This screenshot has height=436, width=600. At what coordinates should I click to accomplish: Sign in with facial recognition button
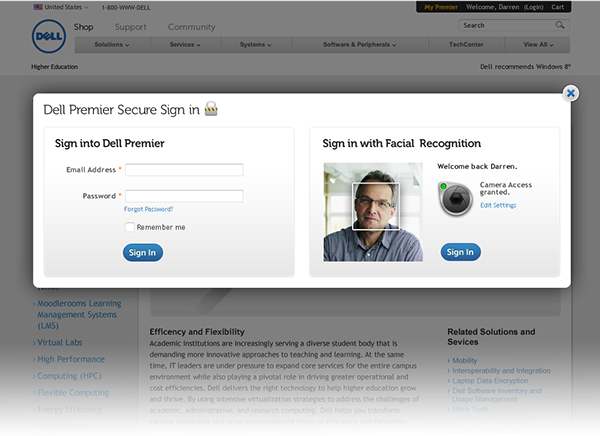coord(460,252)
